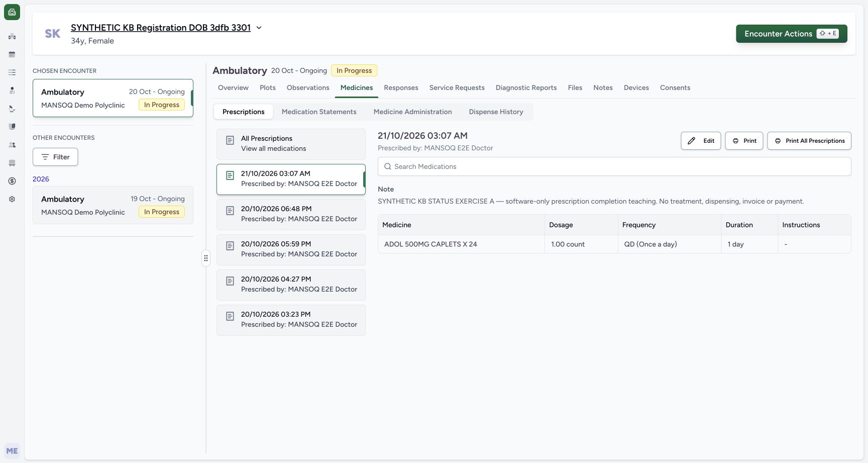Open the patient person sidebar icon
Image resolution: width=868 pixels, height=463 pixels.
click(x=12, y=90)
